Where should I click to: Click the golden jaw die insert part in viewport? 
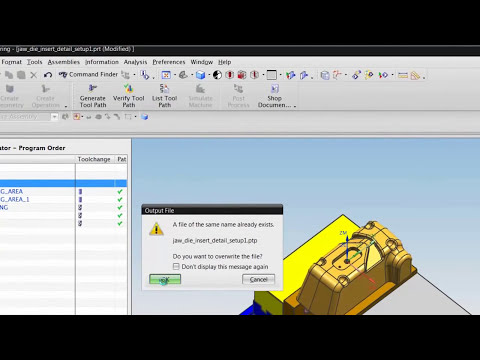353,267
